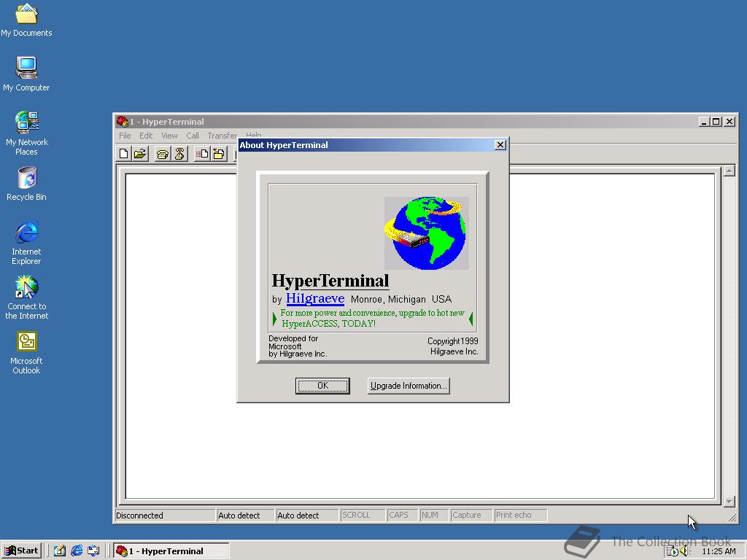Viewport: 747px width, 560px height.
Task: Open the Call menu in HyperTerminal
Action: 193,136
